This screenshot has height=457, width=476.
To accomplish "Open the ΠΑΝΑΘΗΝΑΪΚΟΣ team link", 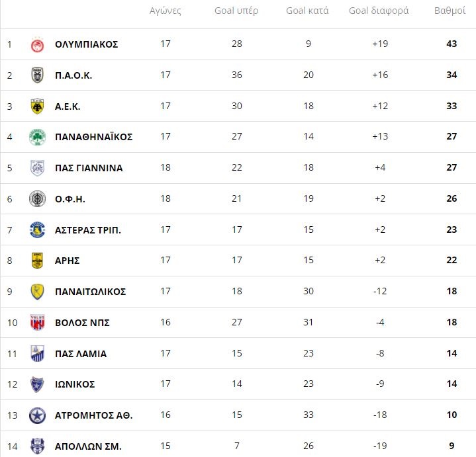I will tap(93, 137).
